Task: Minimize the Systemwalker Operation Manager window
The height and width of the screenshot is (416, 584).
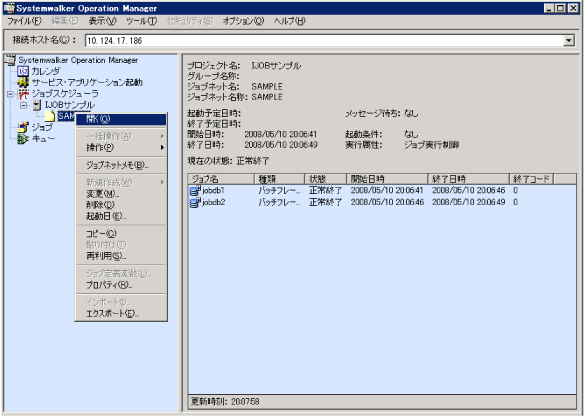Action: click(x=549, y=8)
